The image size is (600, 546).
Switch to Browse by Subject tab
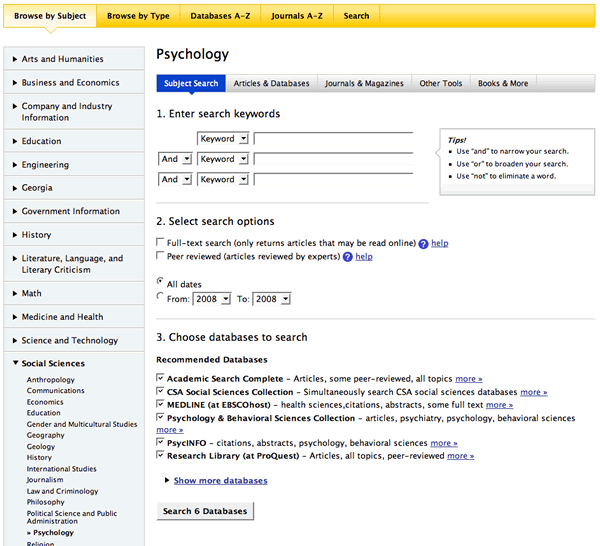pyautogui.click(x=50, y=16)
